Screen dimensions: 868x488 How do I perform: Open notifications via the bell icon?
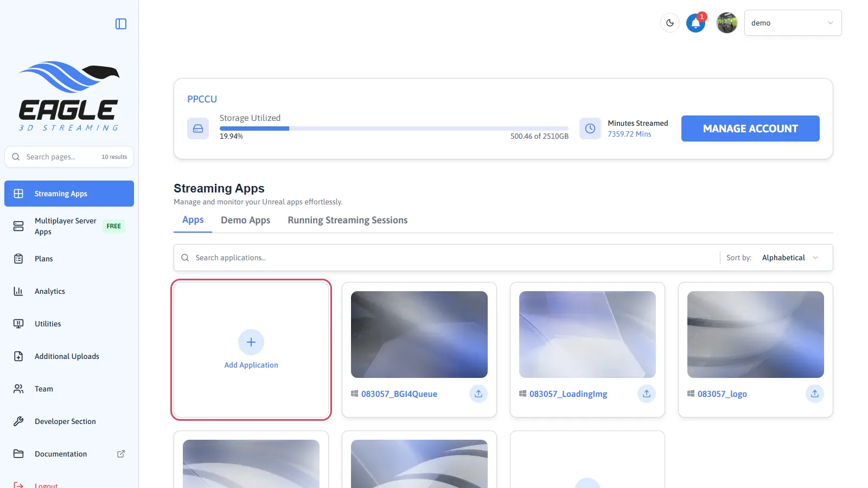(696, 23)
